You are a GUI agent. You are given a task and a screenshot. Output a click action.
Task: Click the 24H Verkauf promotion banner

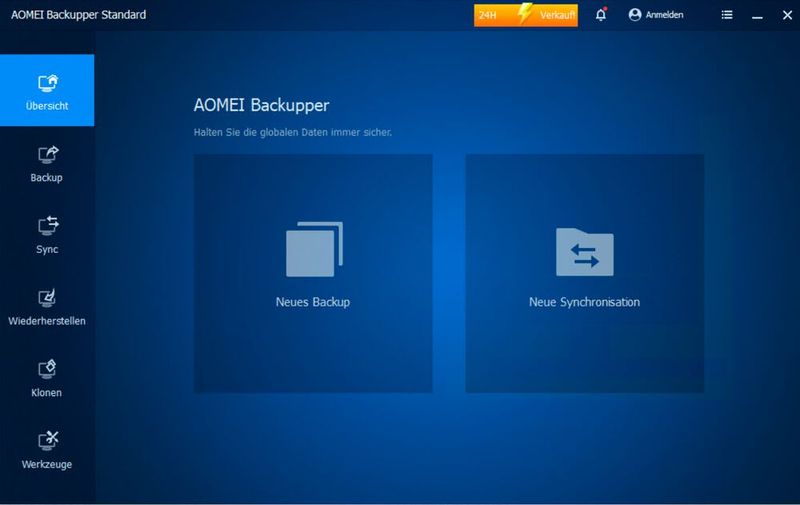pos(526,15)
